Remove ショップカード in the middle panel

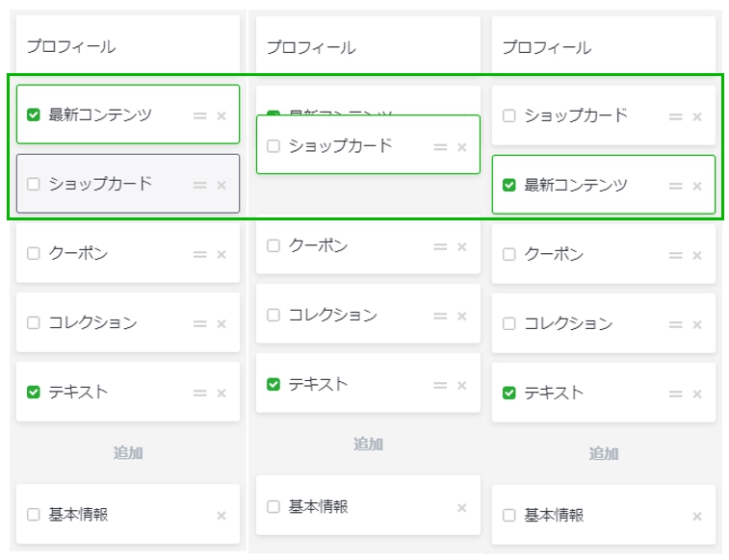(461, 147)
